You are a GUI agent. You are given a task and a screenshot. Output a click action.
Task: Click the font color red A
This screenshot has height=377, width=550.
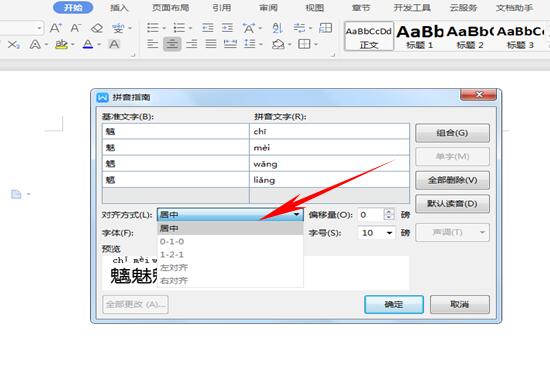pos(88,44)
